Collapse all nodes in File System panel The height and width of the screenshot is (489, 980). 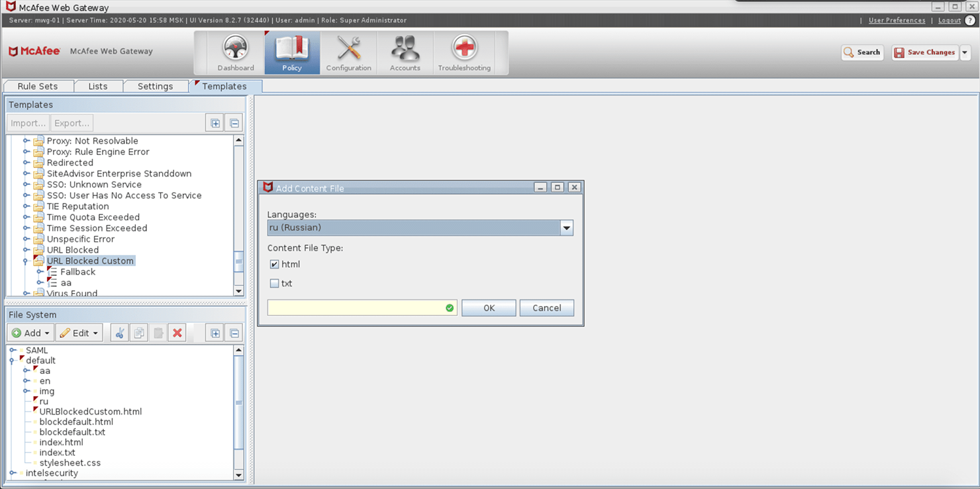pyautogui.click(x=234, y=333)
